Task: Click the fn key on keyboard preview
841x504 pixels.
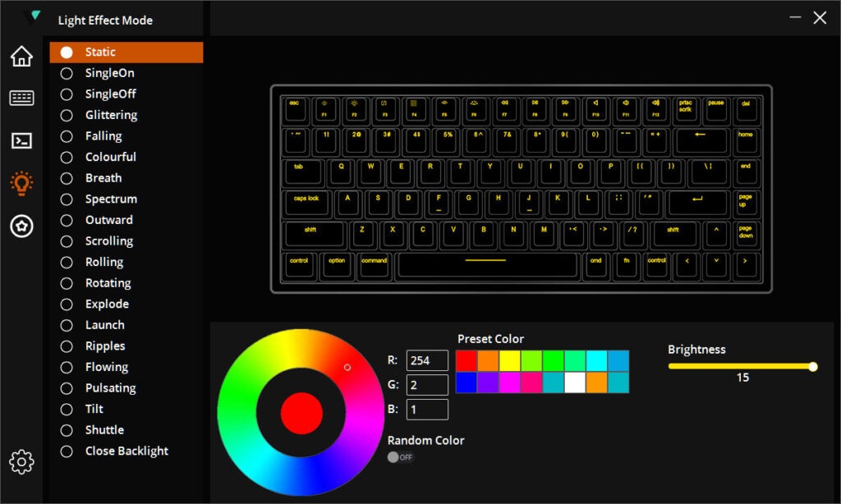Action: (x=627, y=266)
